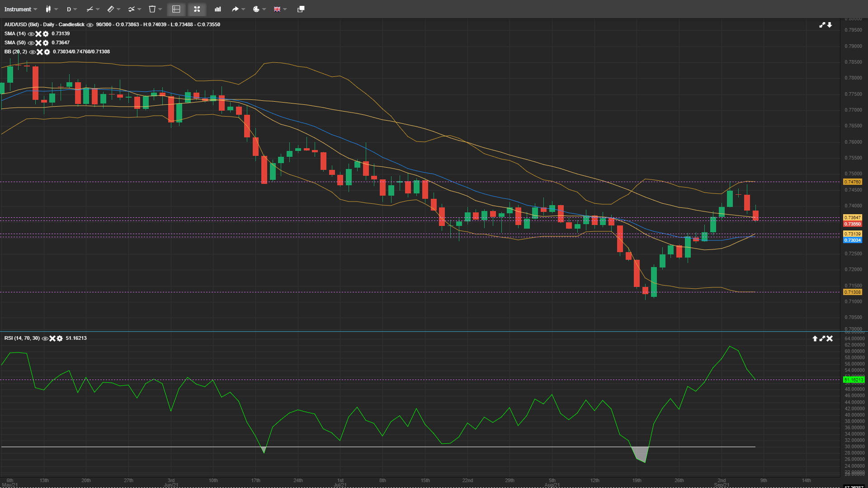The image size is (868, 488).
Task: Click the detach chart window icon
Action: [x=301, y=9]
